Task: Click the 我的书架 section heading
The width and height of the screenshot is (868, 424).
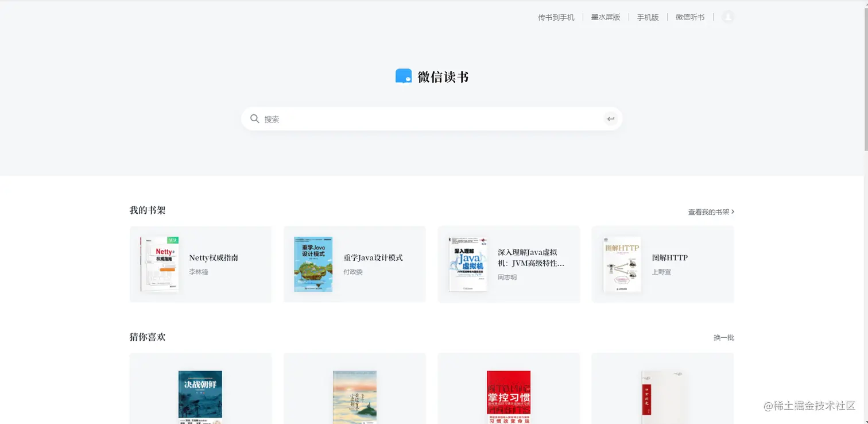Action: 148,210
